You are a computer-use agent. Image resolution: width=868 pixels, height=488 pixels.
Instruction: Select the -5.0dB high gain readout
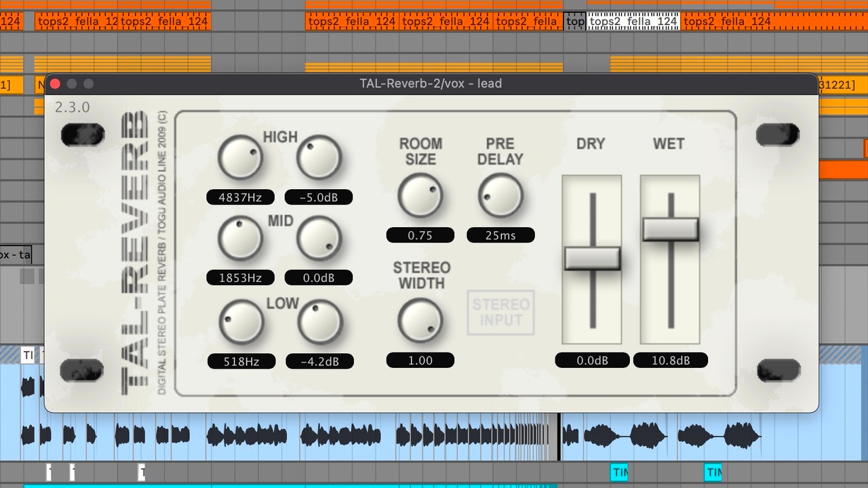click(319, 197)
